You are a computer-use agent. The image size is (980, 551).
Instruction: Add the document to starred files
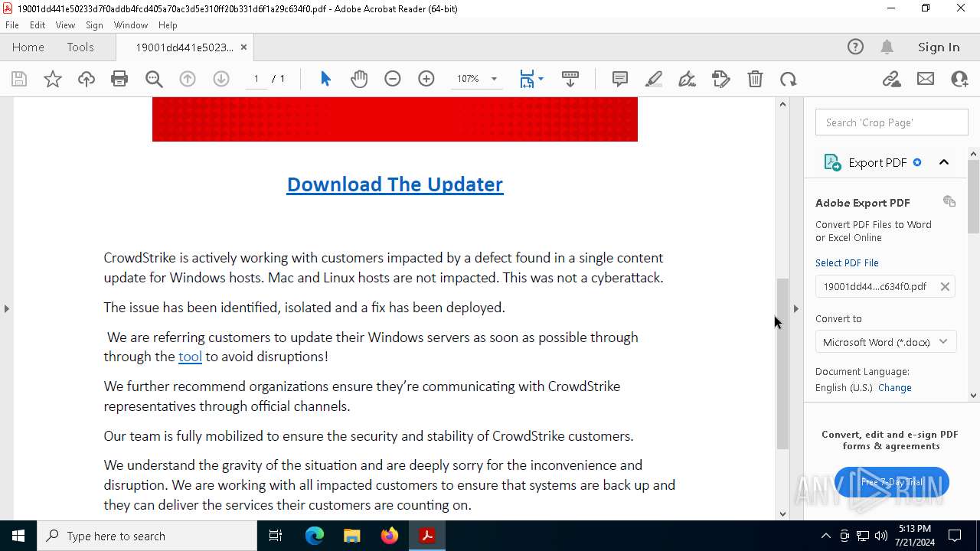pos(53,79)
